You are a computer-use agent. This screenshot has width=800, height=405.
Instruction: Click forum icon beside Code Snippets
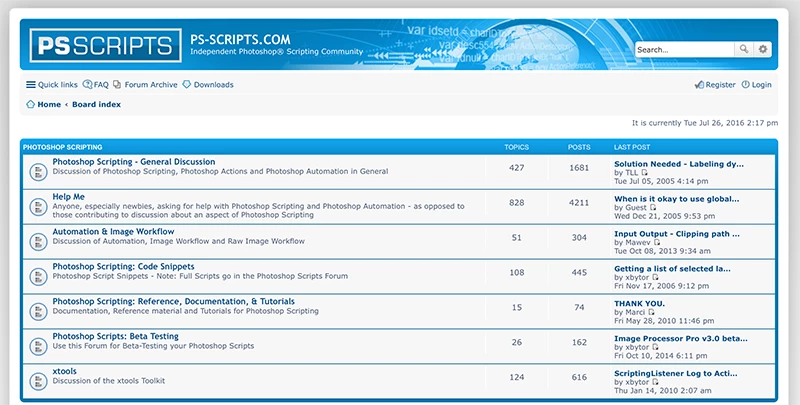click(x=38, y=276)
